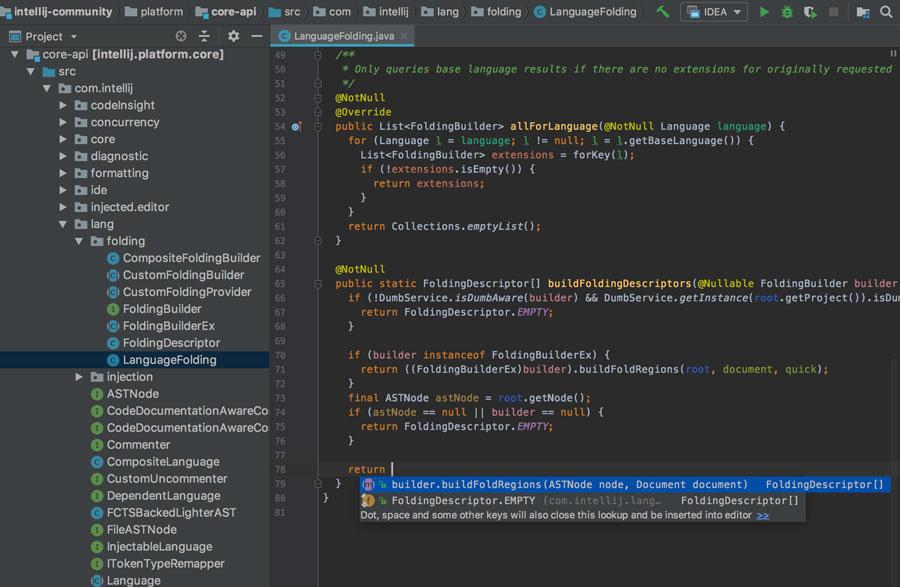Hide the Project panel with minus icon
Image resolution: width=900 pixels, height=587 pixels.
pos(257,36)
